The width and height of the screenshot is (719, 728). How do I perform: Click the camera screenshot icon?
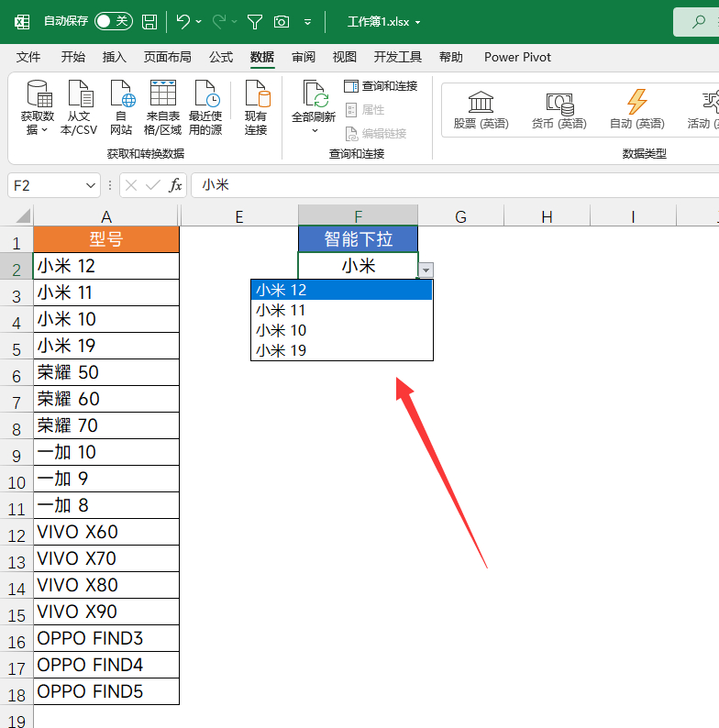(282, 22)
